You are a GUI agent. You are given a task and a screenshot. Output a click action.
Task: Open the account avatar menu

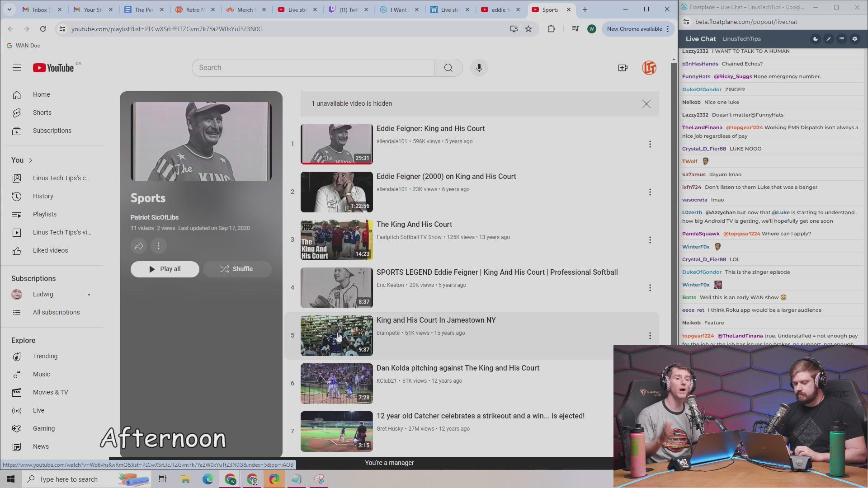pyautogui.click(x=649, y=68)
